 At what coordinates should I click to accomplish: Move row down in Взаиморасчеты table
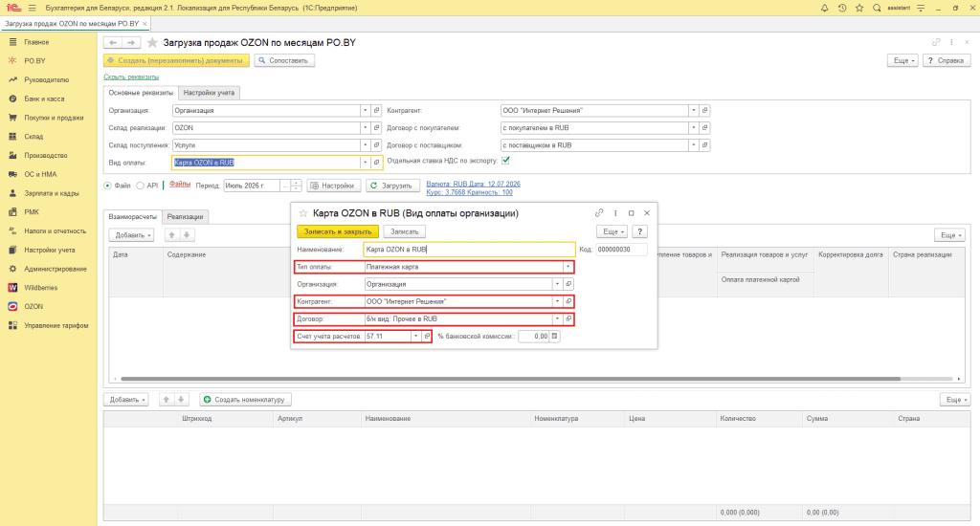pos(187,235)
